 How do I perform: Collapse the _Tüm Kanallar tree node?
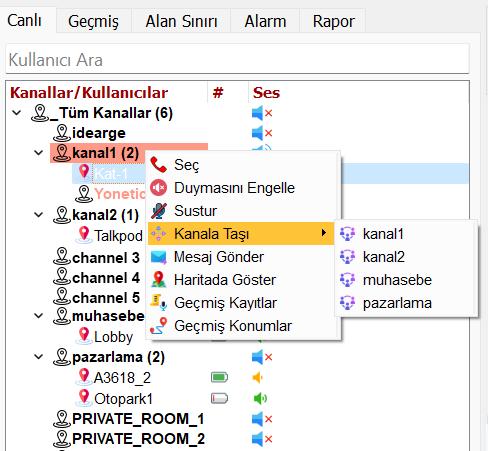pyautogui.click(x=17, y=113)
